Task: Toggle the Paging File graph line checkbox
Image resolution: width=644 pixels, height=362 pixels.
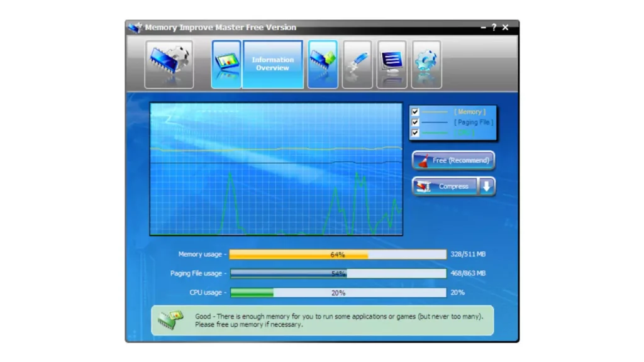Action: tap(415, 123)
